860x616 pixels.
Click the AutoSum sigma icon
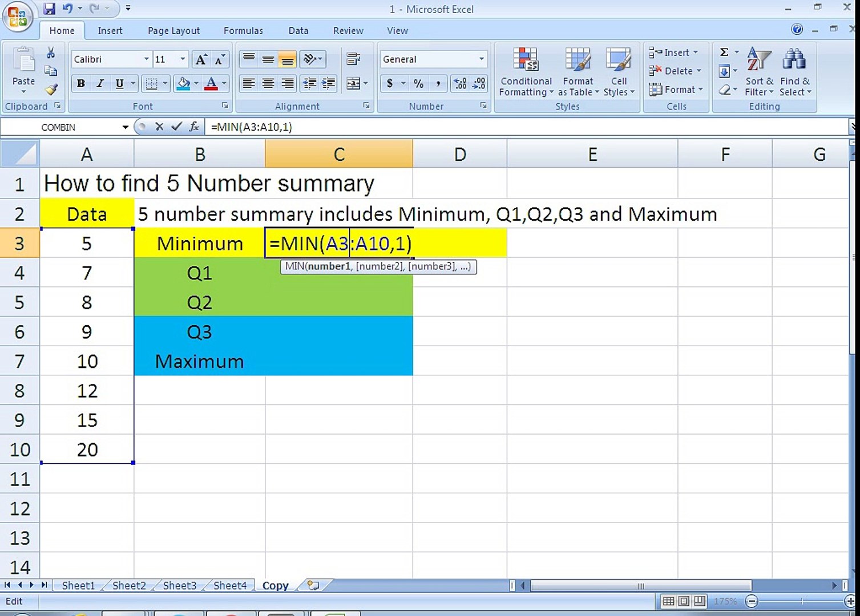[x=724, y=52]
